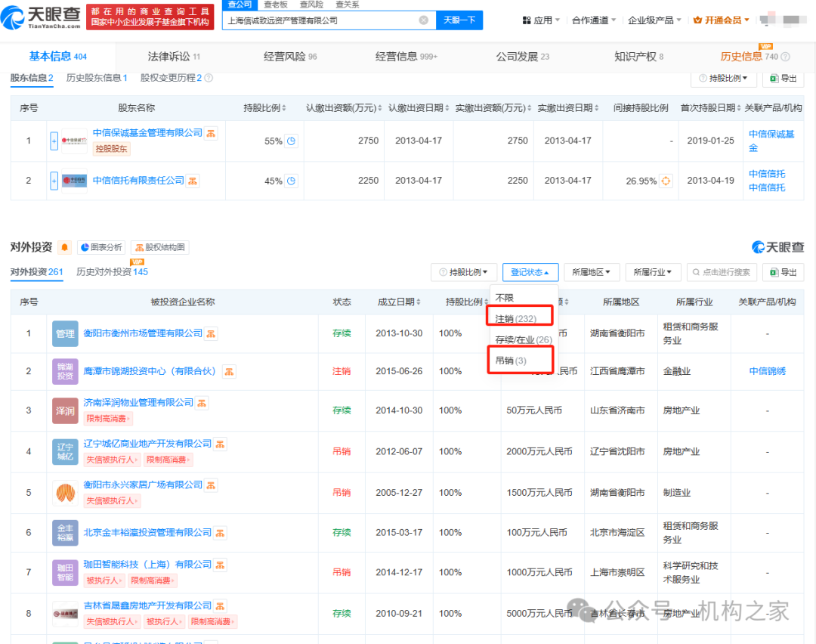The height and width of the screenshot is (644, 816).
Task: Switch to 经营风险 tab
Action: [x=290, y=57]
